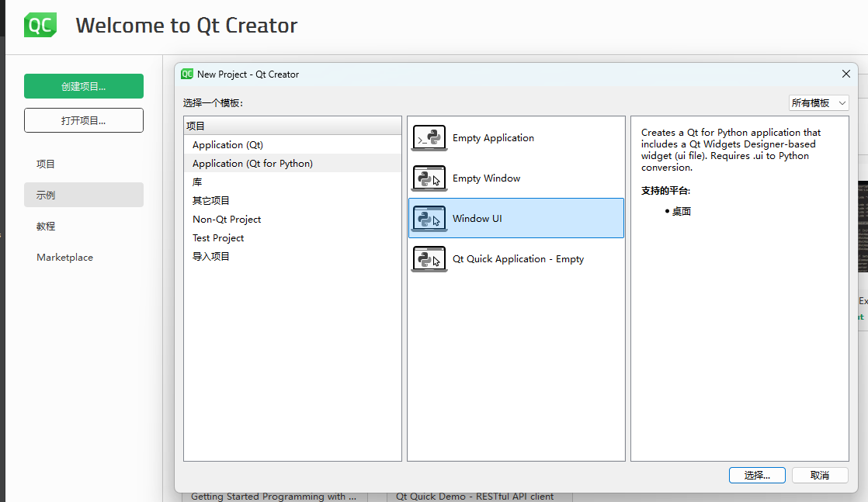Click the New Project - Qt Creator title
868x502 pixels.
click(x=248, y=74)
